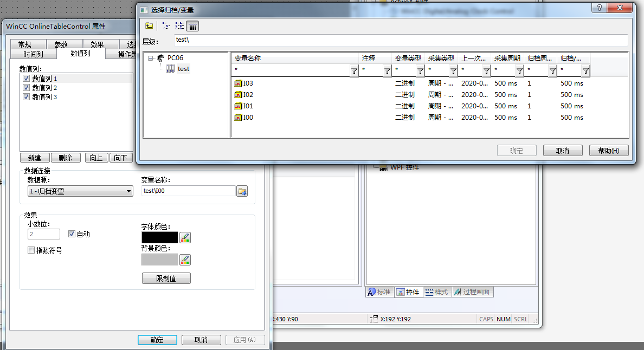Image resolution: width=644 pixels, height=350 pixels.
Task: Click the I02 archive variable icon
Action: [238, 95]
